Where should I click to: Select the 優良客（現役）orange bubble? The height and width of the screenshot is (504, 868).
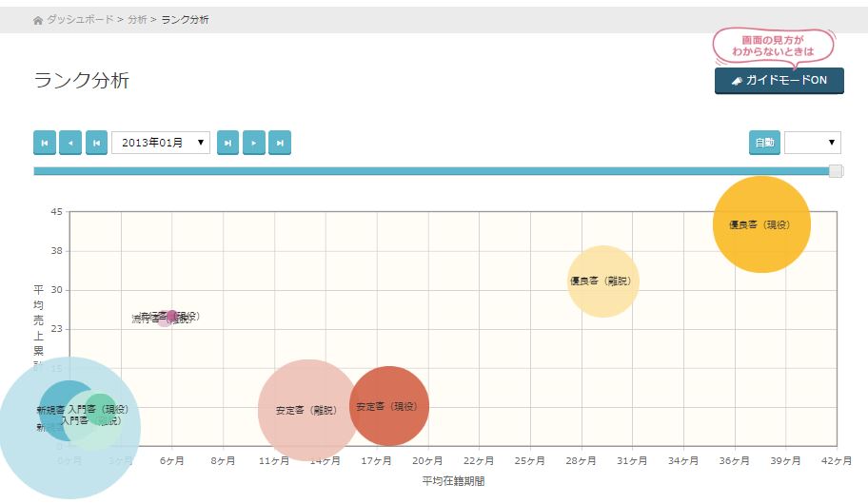761,224
